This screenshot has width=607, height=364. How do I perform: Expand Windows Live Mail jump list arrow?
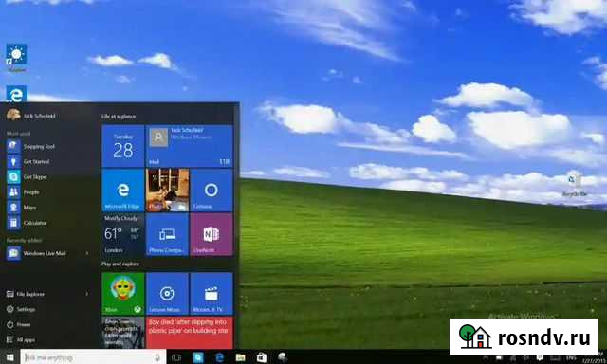coord(87,253)
